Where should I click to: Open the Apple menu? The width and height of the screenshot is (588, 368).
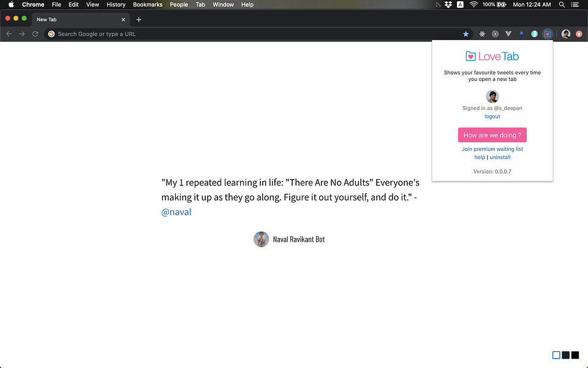[x=11, y=4]
